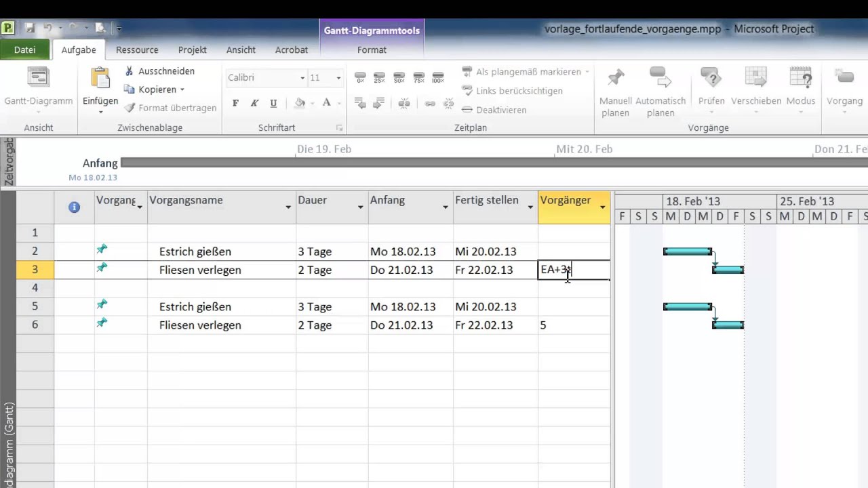Click the timeline bar labeled Anfang
This screenshot has height=488, width=868.
click(x=494, y=163)
